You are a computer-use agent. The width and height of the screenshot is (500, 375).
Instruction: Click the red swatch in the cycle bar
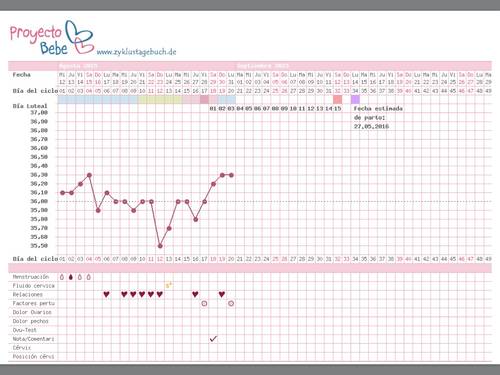click(x=338, y=99)
